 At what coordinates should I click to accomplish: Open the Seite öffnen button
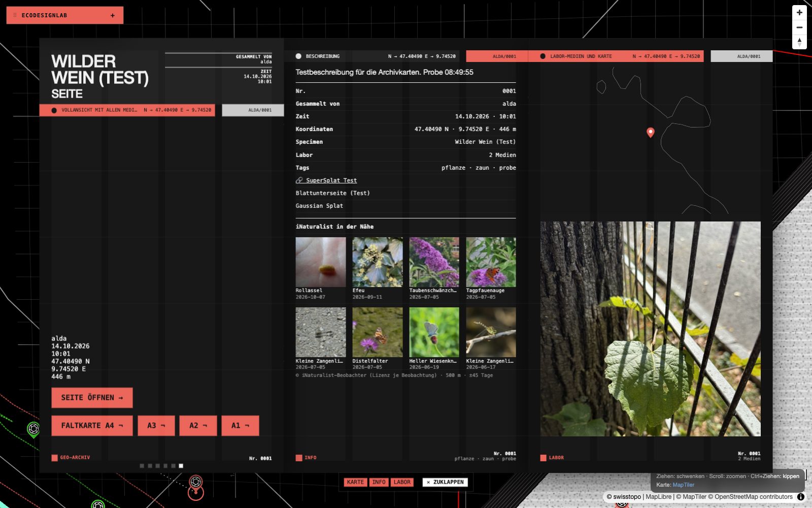click(92, 398)
